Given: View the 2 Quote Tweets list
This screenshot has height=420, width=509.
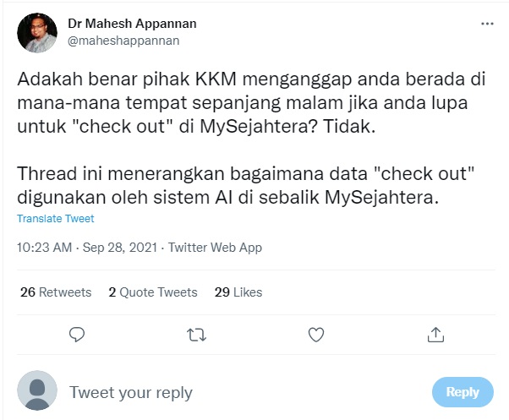Looking at the screenshot, I should coord(152,292).
